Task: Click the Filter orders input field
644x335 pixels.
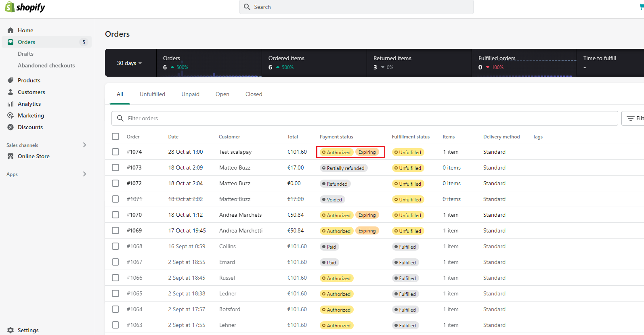Action: click(365, 118)
